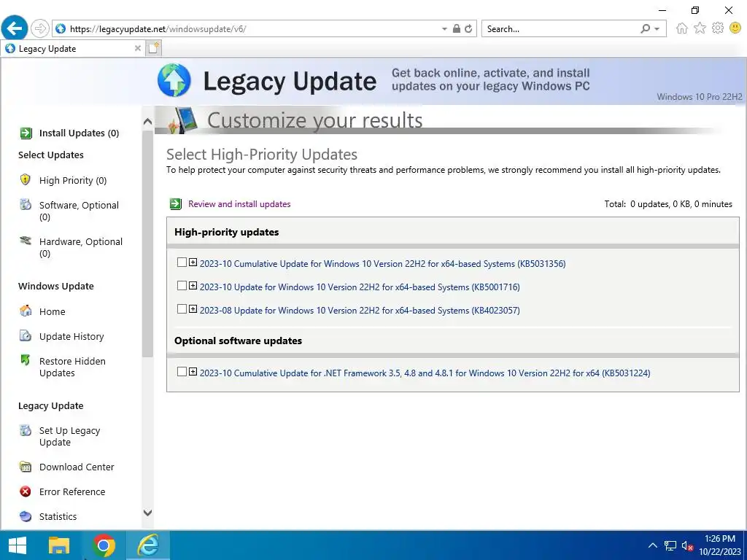Open Download Center in sidebar
Screen dimensions: 747x560
click(x=77, y=467)
